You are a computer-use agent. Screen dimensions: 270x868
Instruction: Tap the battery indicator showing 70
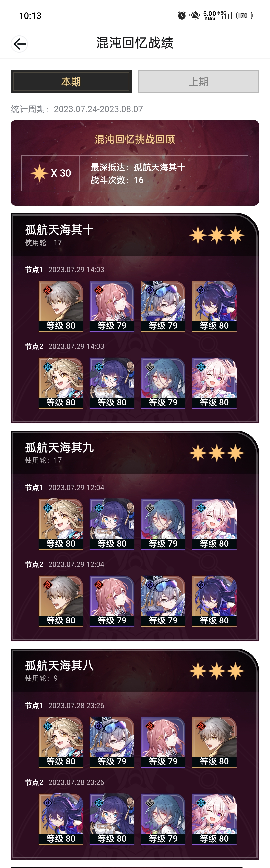point(245,15)
